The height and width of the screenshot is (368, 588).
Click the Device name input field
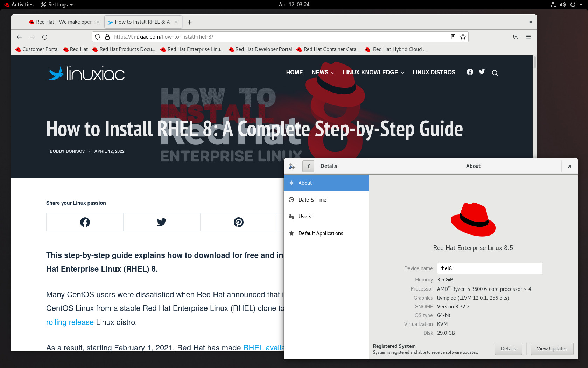pos(490,268)
